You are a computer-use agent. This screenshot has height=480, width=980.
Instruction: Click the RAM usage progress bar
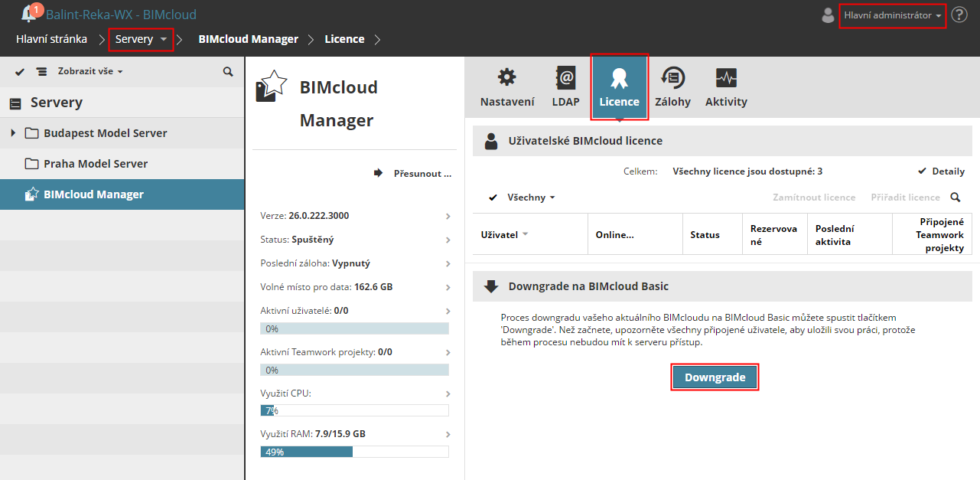pyautogui.click(x=354, y=452)
